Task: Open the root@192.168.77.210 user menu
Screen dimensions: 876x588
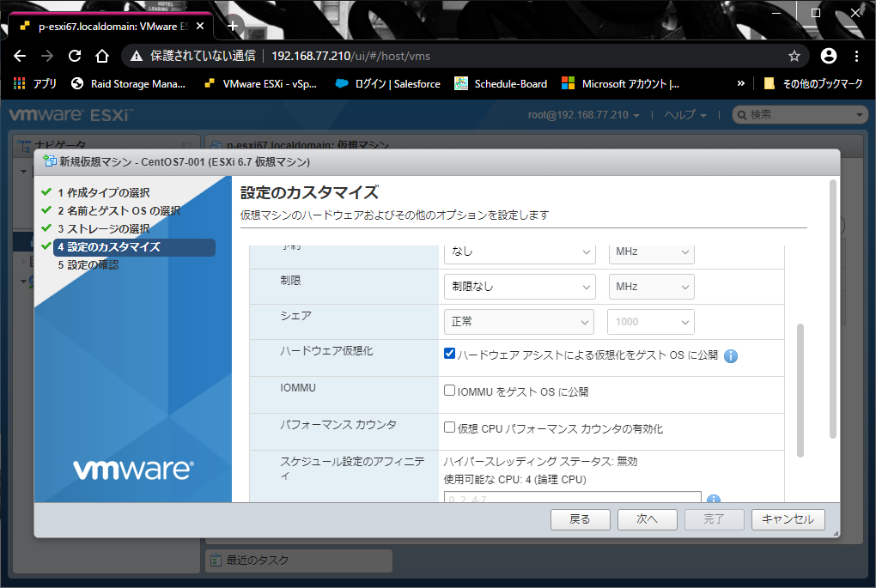Action: 583,115
